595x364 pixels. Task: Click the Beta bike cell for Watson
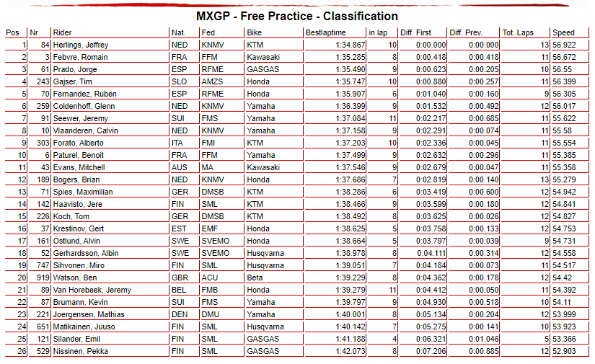[x=255, y=278]
